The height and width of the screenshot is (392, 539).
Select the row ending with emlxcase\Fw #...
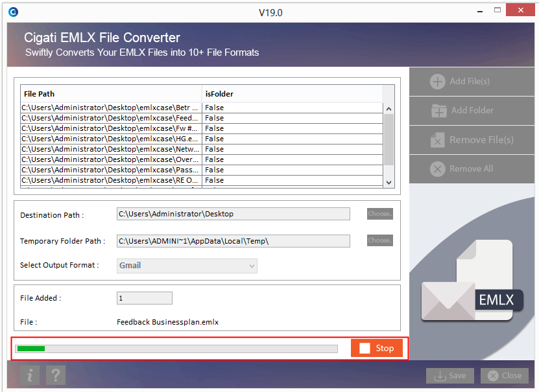click(202, 128)
